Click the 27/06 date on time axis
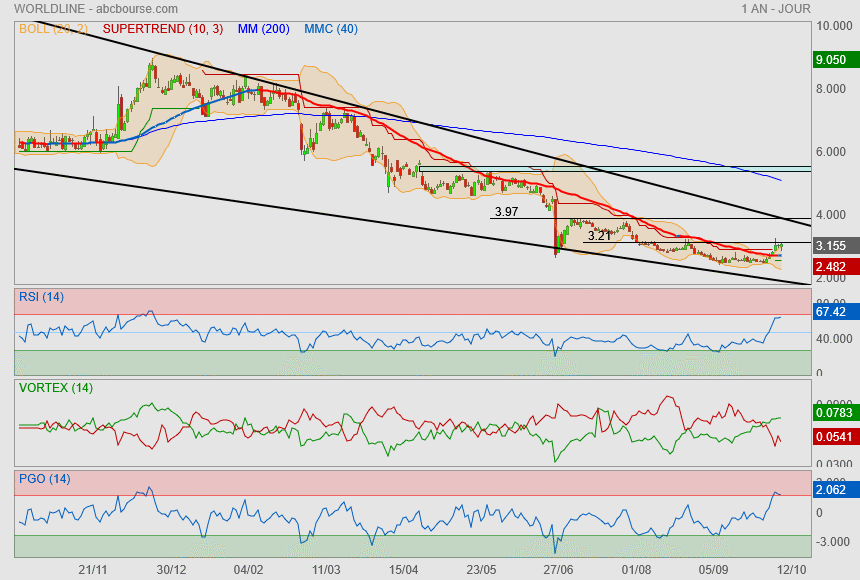Viewport: 860px width, 580px height. point(558,568)
